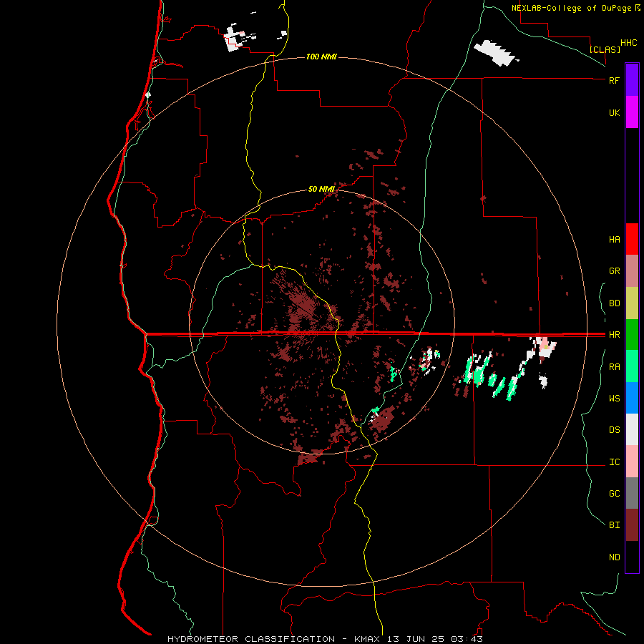The image size is (644, 644).
Task: Click the DS white legend swatch
Action: click(x=632, y=429)
